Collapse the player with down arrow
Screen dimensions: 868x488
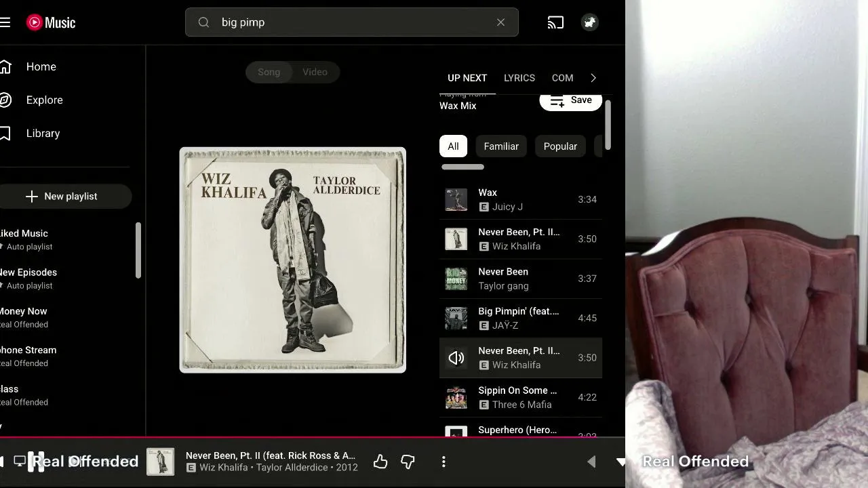[x=621, y=462]
